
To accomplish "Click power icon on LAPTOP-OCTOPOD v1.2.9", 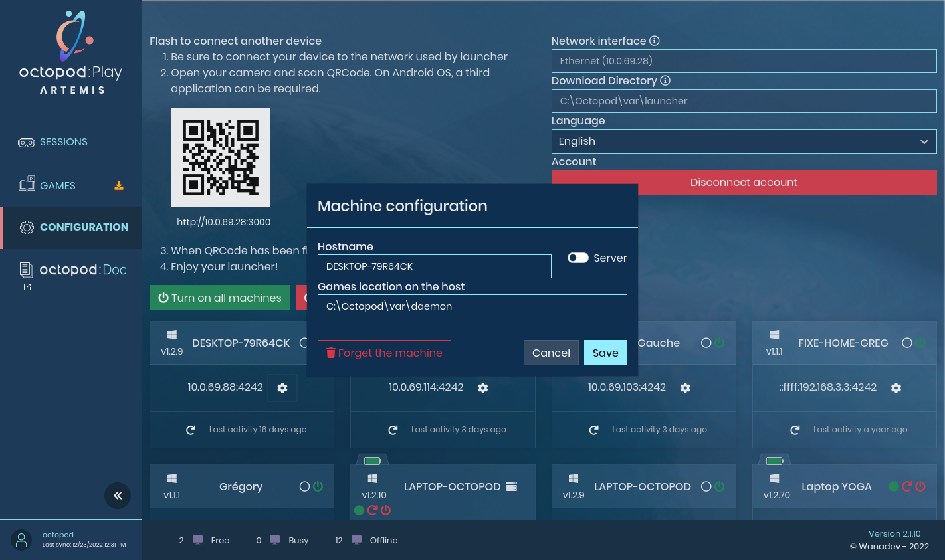I will click(x=720, y=486).
